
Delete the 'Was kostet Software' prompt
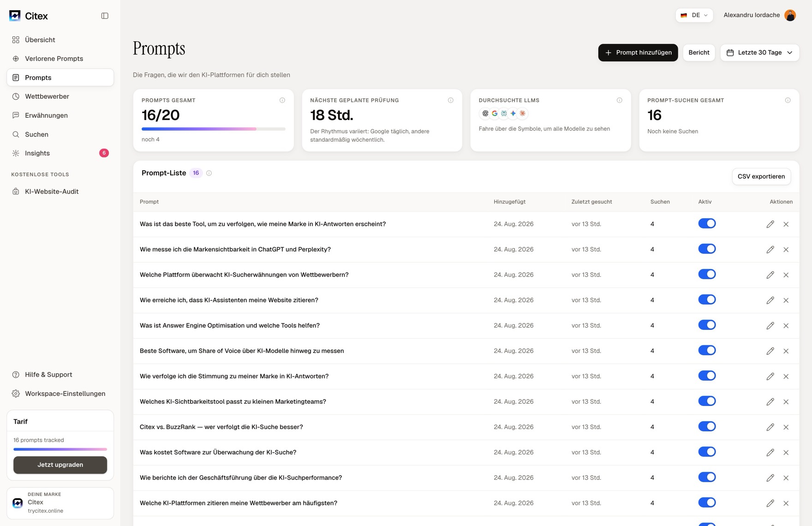786,453
